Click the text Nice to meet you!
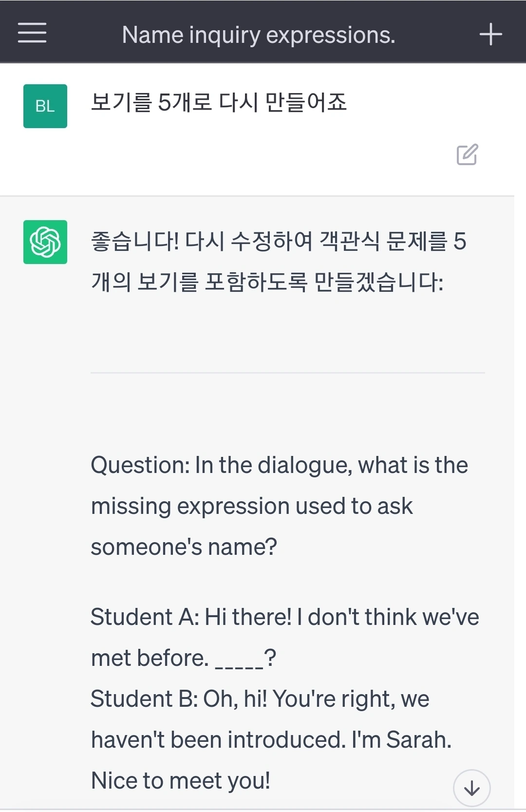The image size is (526, 812). 180,781
